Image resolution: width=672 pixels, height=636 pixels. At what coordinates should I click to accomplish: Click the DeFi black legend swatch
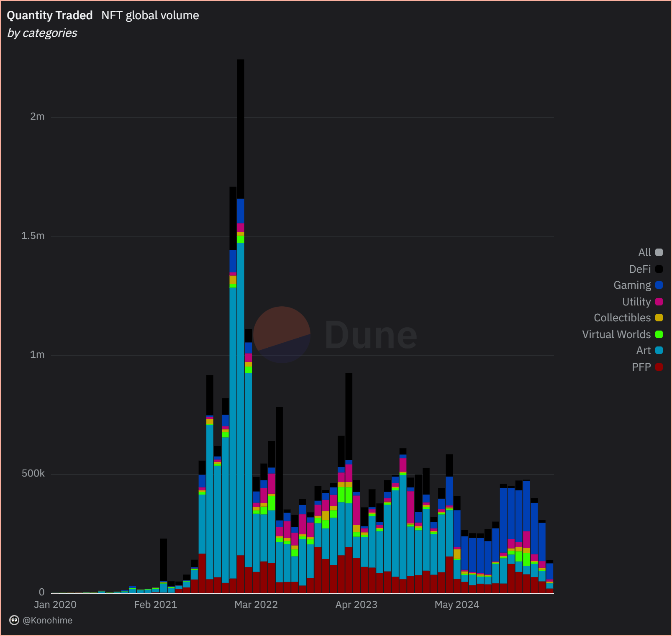[x=659, y=269]
